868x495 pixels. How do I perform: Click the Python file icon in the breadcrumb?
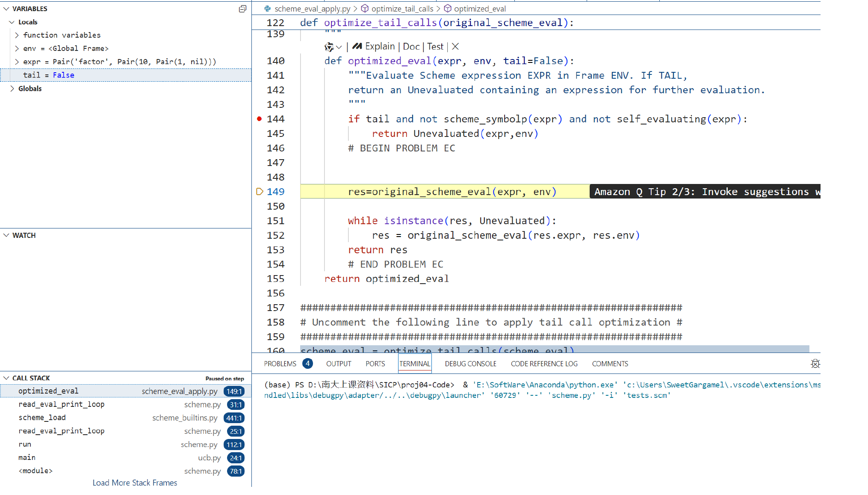[x=268, y=9]
